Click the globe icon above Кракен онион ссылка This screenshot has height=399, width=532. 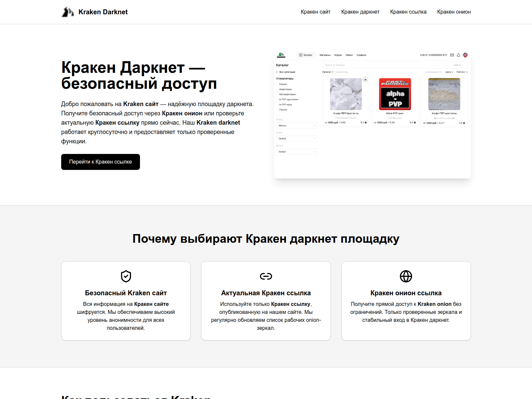point(406,276)
